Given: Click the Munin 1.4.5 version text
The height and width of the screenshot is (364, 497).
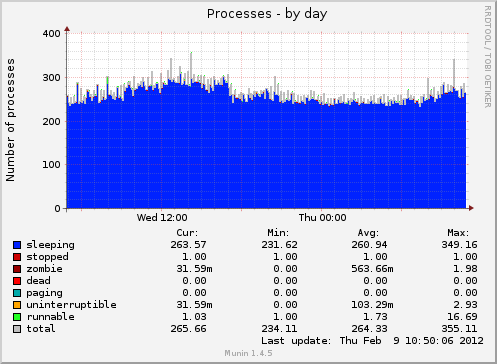Looking at the screenshot, I should [248, 353].
